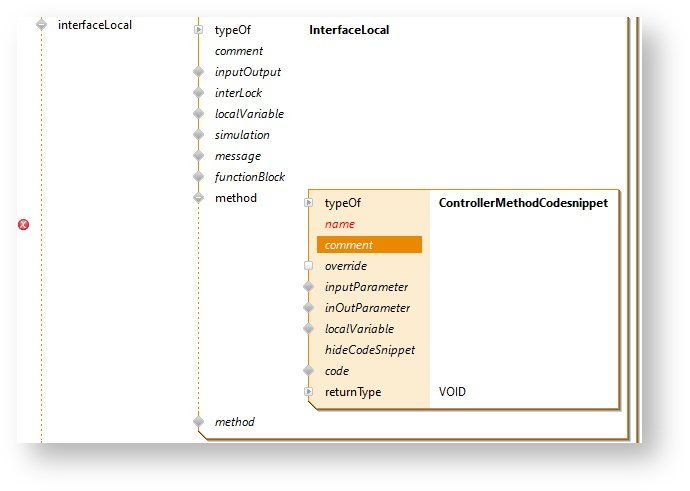Toggle the override checkbox
This screenshot has width=690, height=491.
(309, 266)
